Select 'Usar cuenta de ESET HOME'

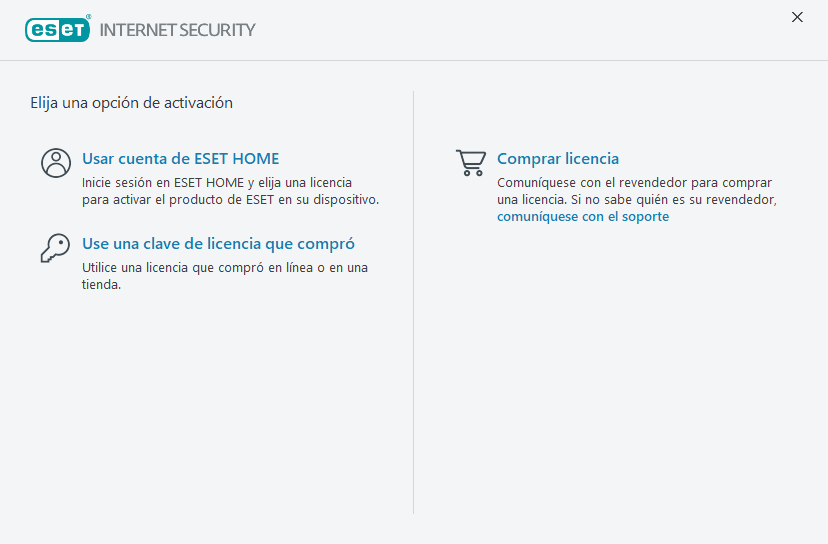click(x=180, y=159)
